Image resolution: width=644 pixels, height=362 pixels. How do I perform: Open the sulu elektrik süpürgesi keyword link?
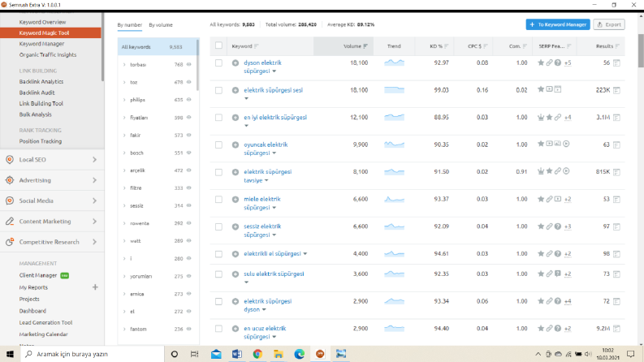pos(274,274)
